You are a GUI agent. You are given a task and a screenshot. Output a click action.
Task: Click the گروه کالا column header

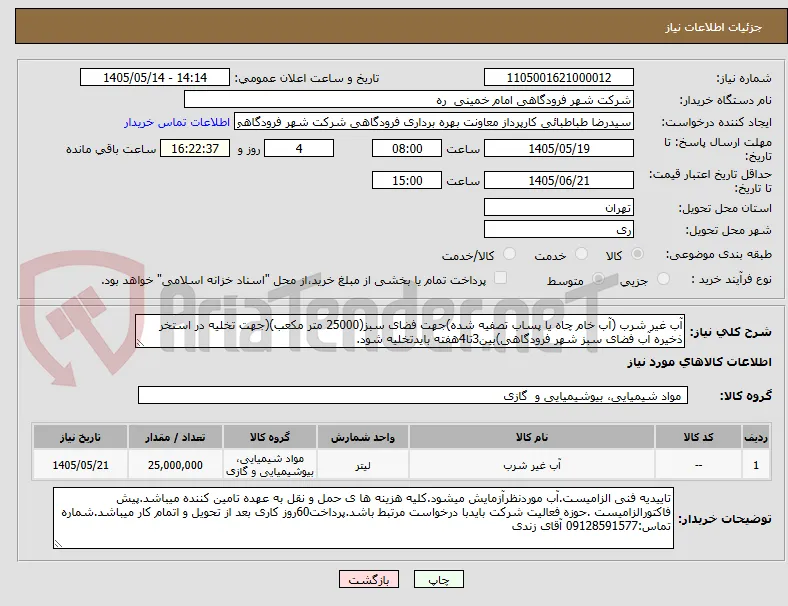coord(270,437)
